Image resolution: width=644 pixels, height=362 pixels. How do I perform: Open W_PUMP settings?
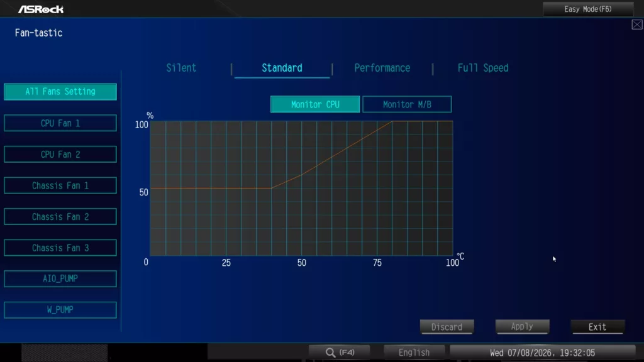(x=60, y=310)
